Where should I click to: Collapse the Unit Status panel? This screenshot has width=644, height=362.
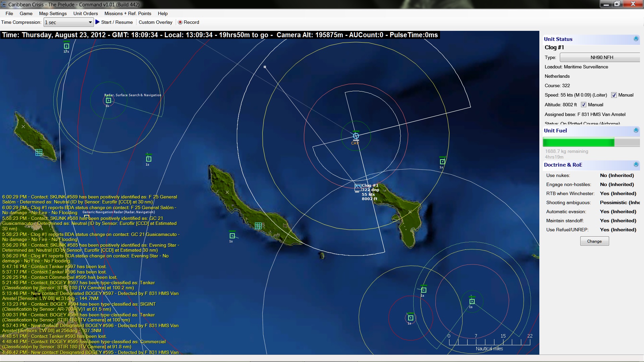click(x=636, y=39)
